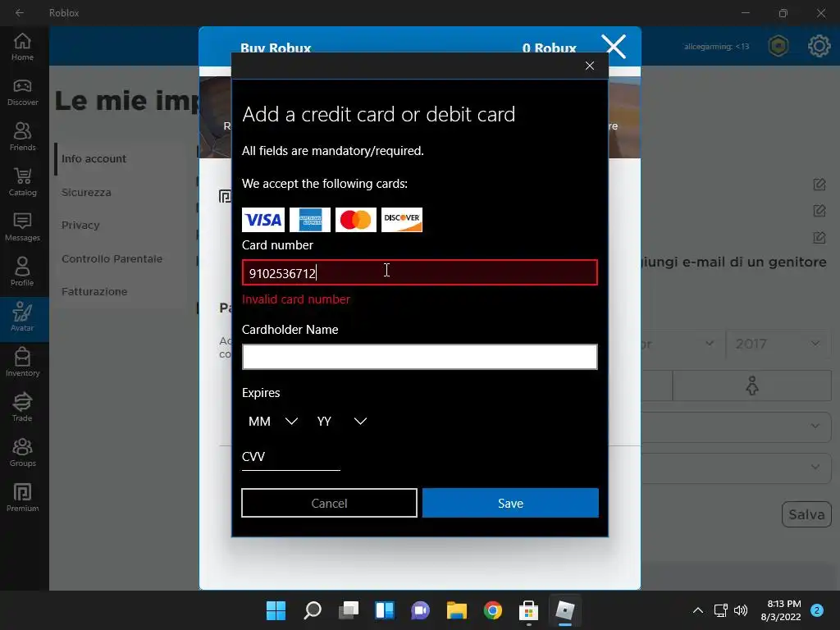Open the Avatar editor

22,317
